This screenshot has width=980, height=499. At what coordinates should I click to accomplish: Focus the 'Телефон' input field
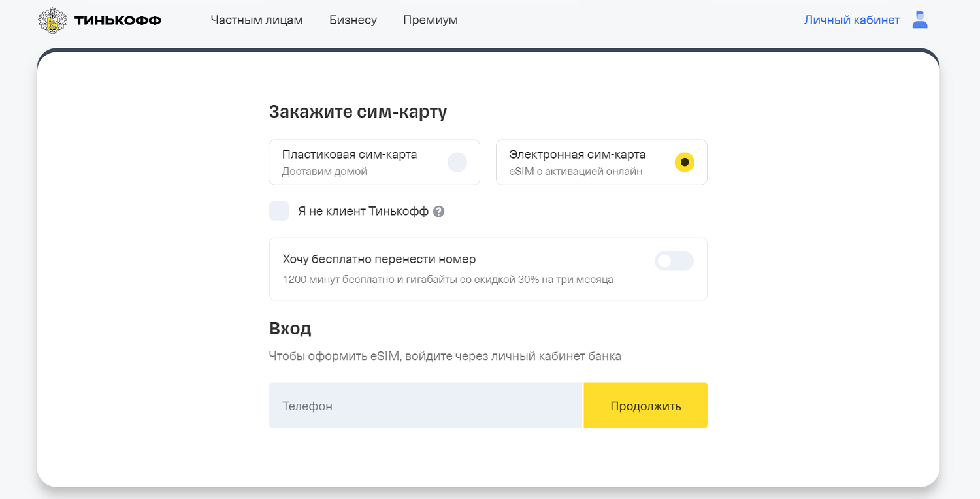[425, 406]
